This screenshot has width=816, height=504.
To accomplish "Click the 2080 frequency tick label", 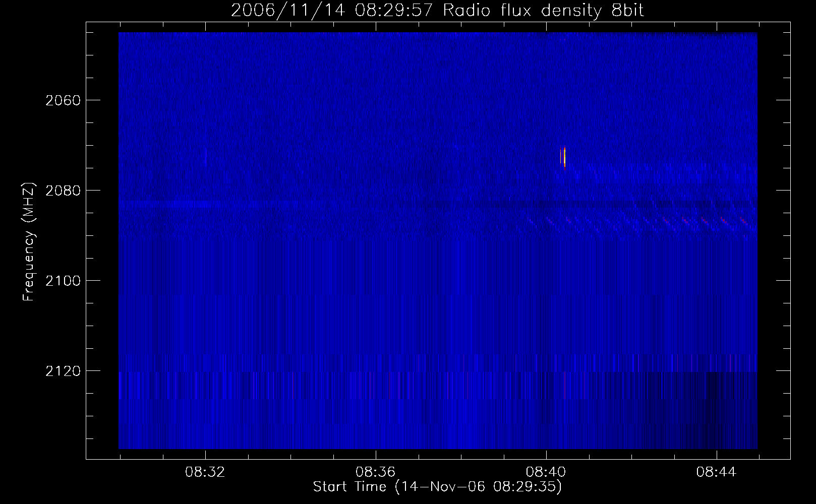I will (63, 191).
